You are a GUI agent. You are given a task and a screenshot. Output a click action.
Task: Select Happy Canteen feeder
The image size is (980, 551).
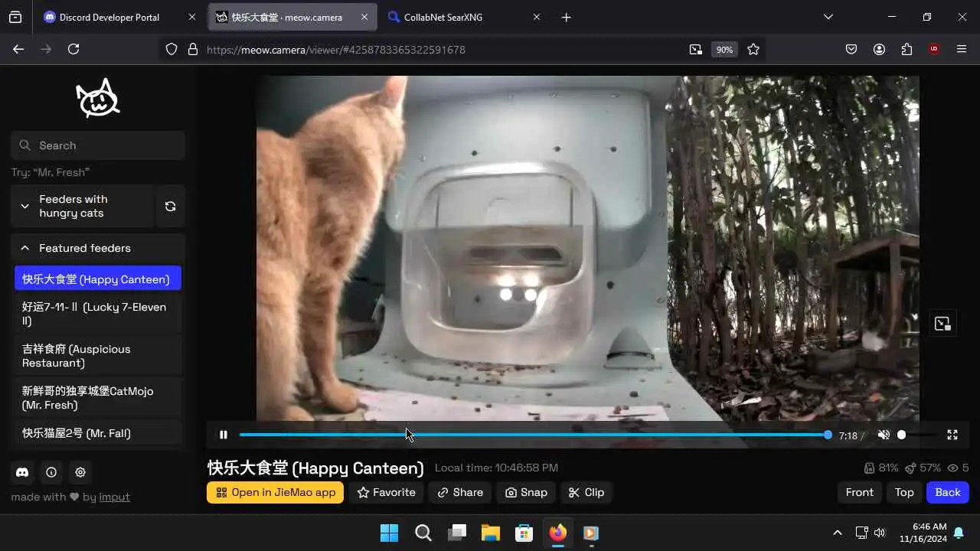(98, 279)
